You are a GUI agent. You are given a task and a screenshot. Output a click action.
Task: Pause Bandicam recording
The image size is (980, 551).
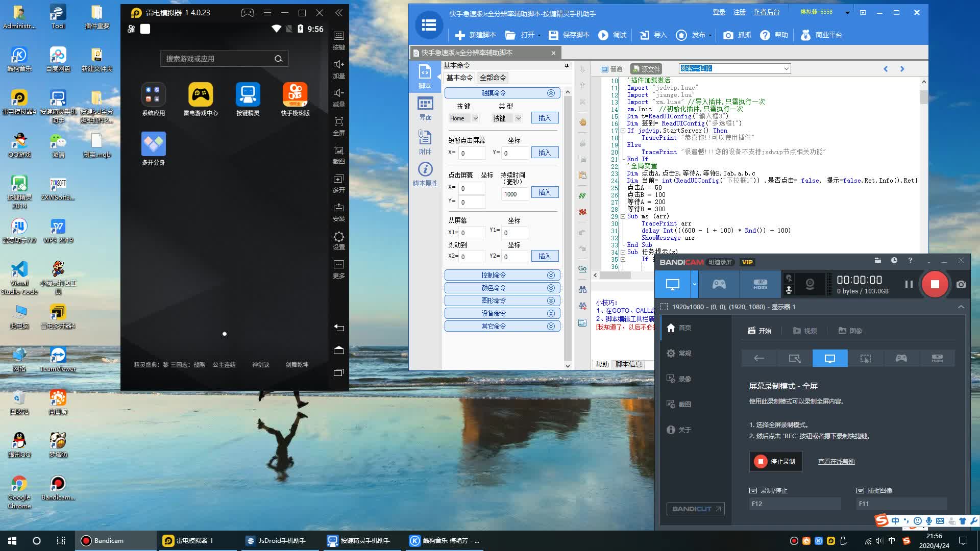click(x=909, y=284)
